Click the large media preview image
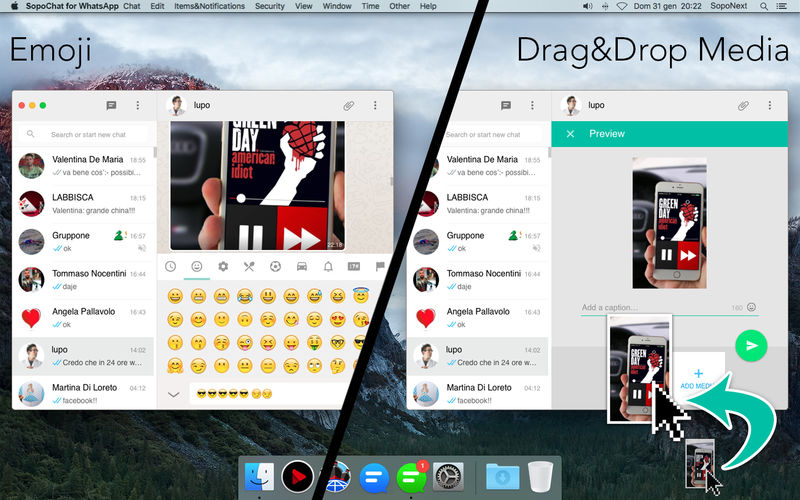 coord(669,223)
